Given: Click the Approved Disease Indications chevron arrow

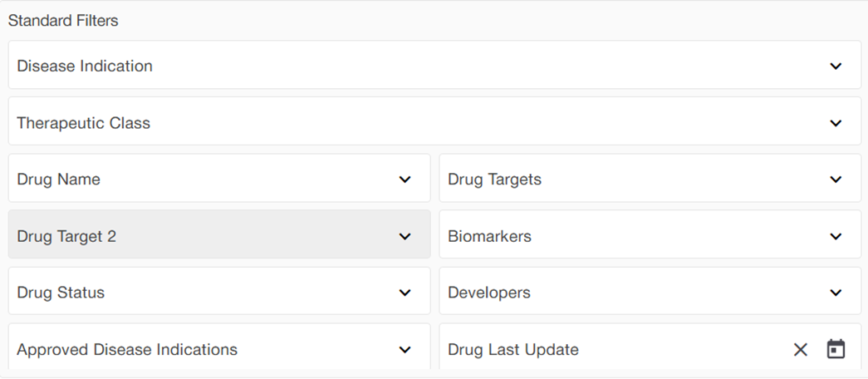Looking at the screenshot, I should [405, 350].
